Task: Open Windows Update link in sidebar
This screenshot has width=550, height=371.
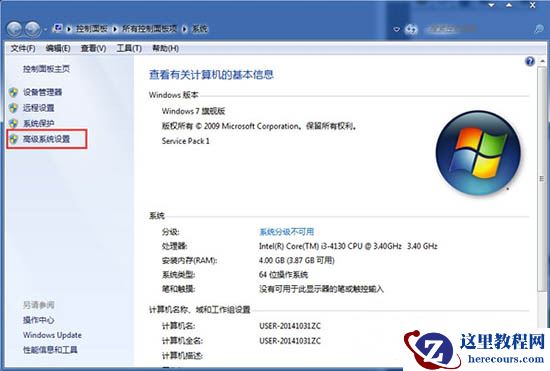Action: [52, 335]
